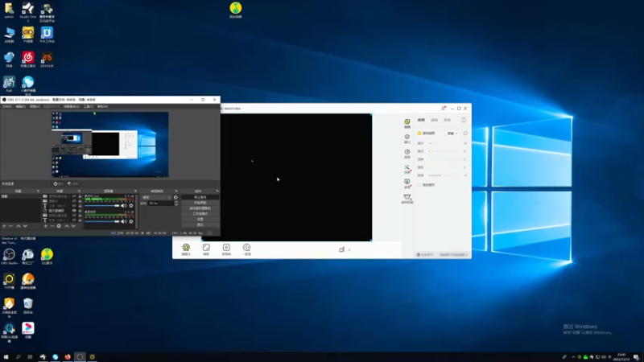Select the Filter tab in the camera app
The width and height of the screenshot is (644, 362).
point(434,120)
